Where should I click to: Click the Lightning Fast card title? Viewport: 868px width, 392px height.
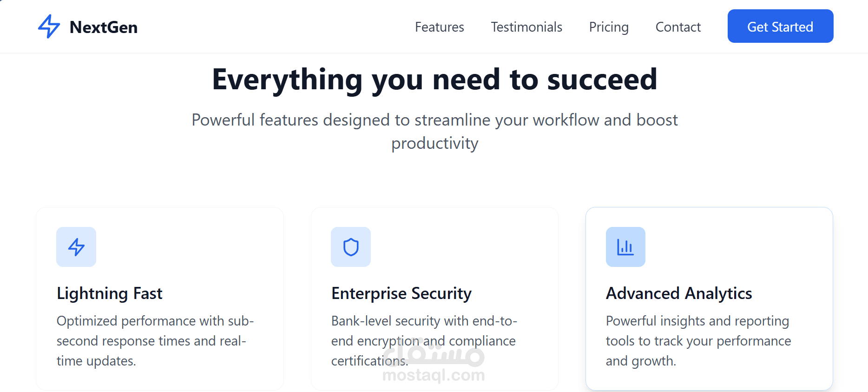110,293
